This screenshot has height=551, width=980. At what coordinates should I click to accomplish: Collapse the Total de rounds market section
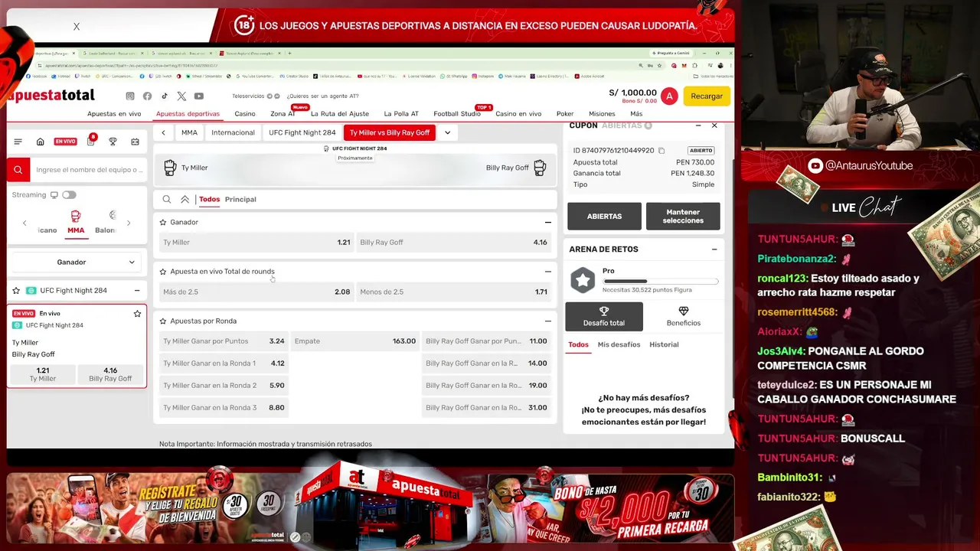coord(547,272)
